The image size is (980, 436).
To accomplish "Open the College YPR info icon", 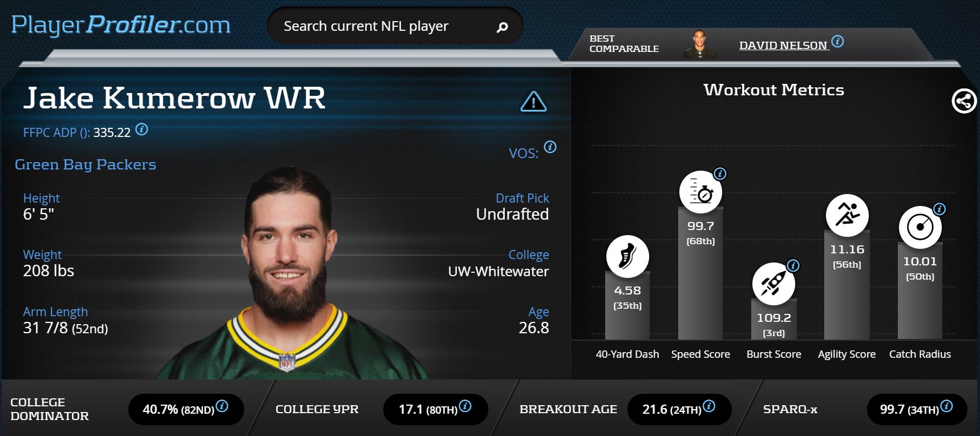I will (465, 406).
